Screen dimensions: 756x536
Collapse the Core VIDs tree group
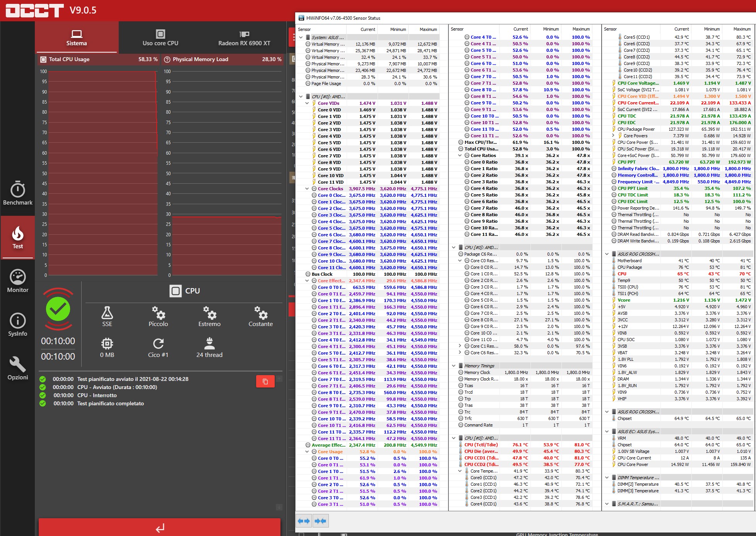click(307, 103)
